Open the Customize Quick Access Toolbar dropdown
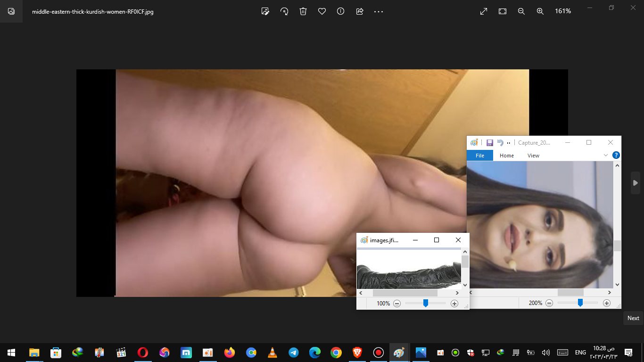 tap(509, 143)
